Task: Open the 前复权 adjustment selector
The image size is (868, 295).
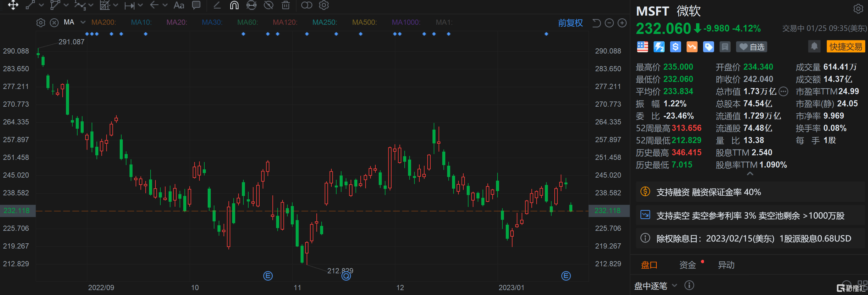Action: click(x=571, y=23)
